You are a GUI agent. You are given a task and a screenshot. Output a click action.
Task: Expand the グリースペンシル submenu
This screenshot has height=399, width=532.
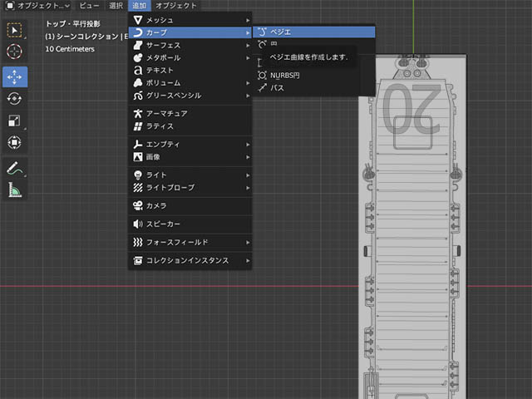pos(190,96)
